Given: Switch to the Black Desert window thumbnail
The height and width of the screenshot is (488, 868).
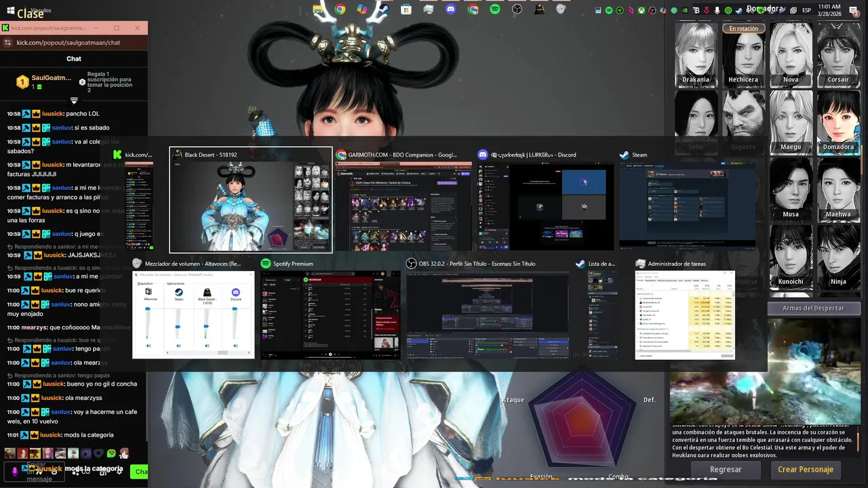Looking at the screenshot, I should tap(251, 200).
